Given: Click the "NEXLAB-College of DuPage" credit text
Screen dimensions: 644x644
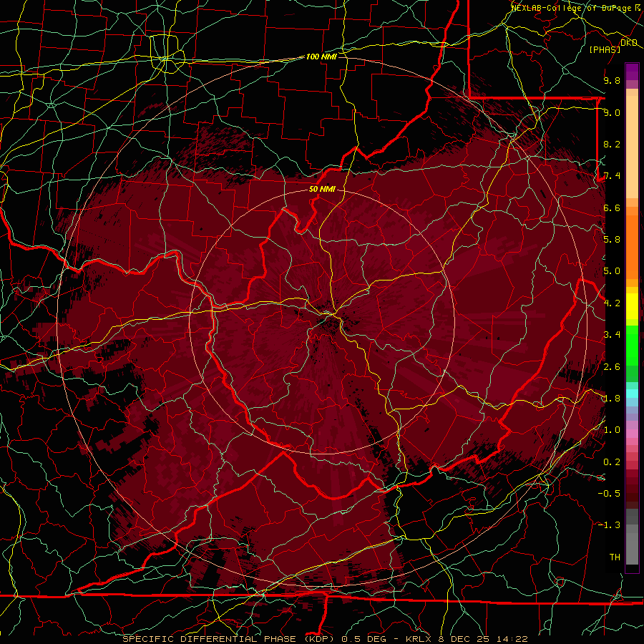Looking at the screenshot, I should pyautogui.click(x=572, y=8).
